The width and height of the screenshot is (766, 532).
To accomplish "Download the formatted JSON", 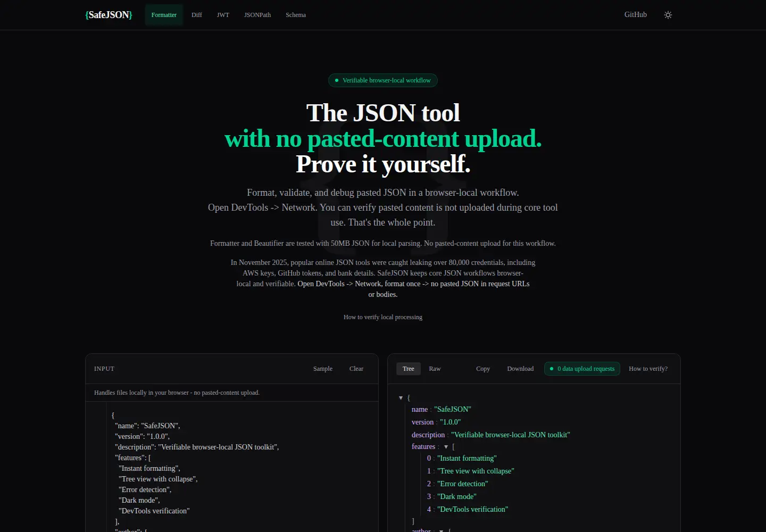I will (520, 369).
